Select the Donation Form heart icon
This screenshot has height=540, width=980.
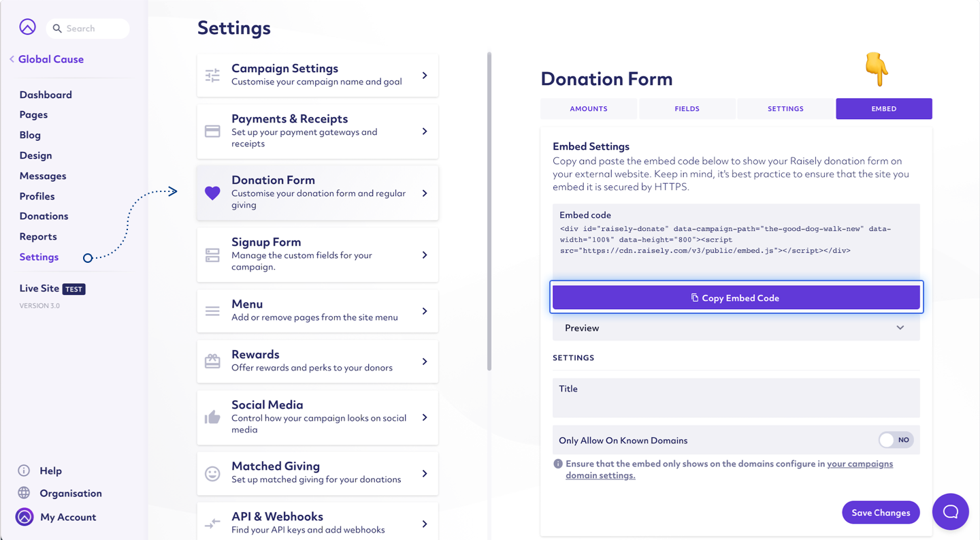pyautogui.click(x=212, y=193)
